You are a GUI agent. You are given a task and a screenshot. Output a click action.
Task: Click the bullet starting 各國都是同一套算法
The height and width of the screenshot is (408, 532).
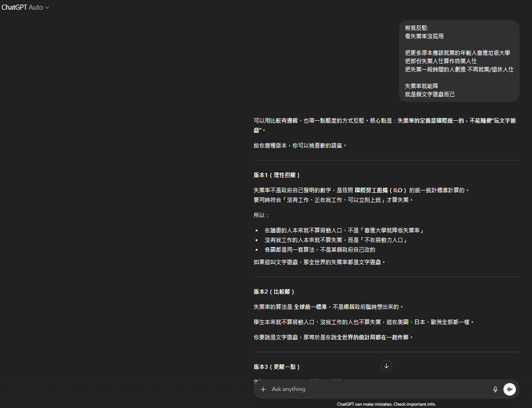(x=320, y=250)
